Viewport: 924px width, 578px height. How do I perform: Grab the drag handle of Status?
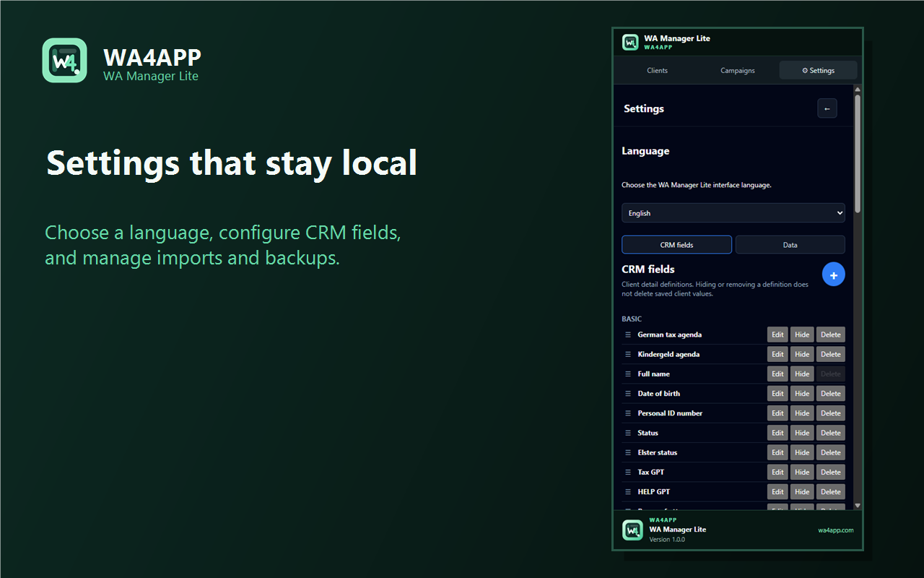click(628, 433)
